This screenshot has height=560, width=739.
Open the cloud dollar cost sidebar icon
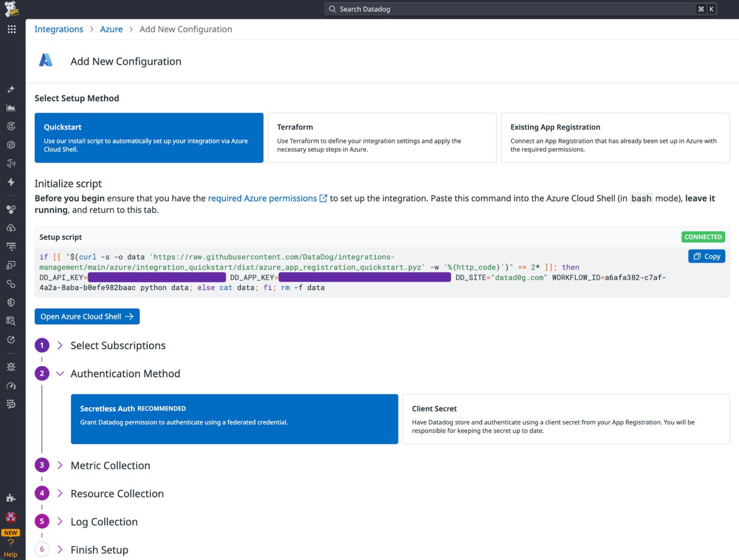pos(11,228)
